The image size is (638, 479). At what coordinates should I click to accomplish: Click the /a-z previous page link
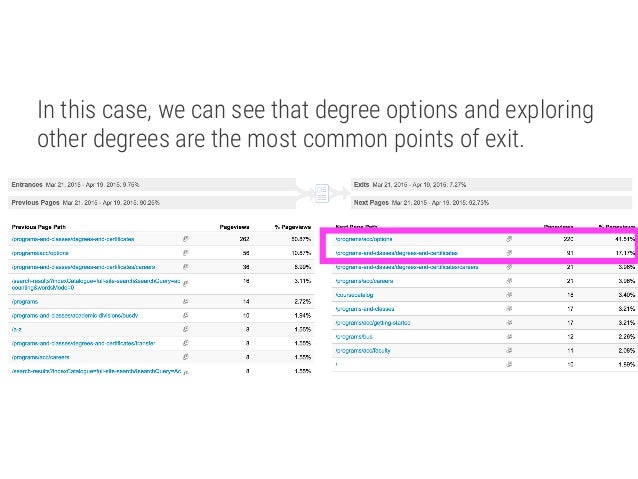[x=17, y=329]
